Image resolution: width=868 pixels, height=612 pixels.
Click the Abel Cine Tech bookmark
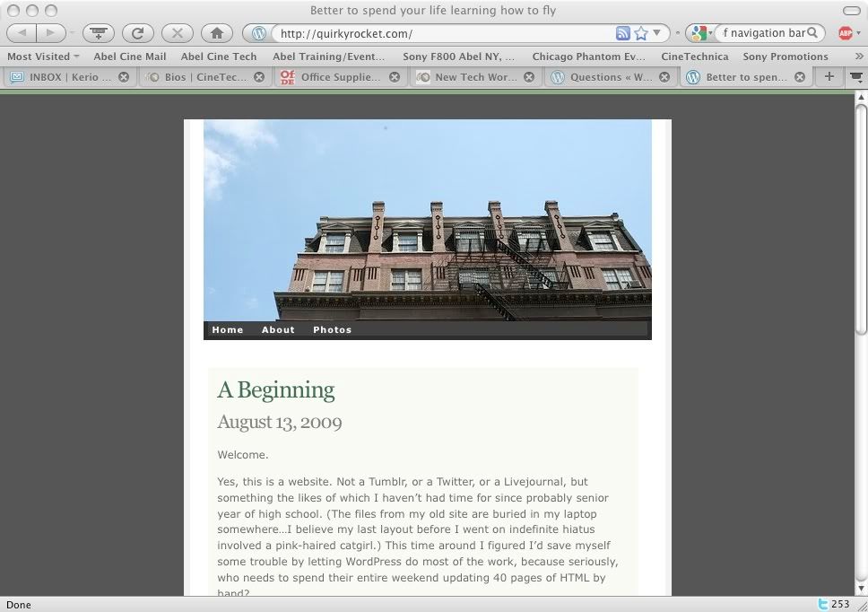tap(219, 57)
